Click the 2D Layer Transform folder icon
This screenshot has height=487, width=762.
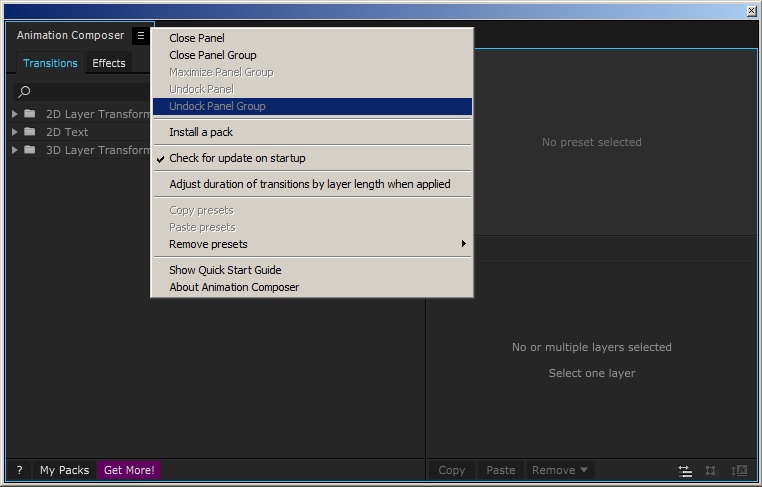30,114
